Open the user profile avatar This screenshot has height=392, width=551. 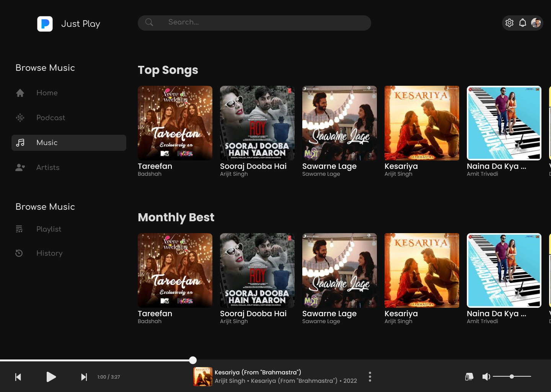(x=536, y=23)
